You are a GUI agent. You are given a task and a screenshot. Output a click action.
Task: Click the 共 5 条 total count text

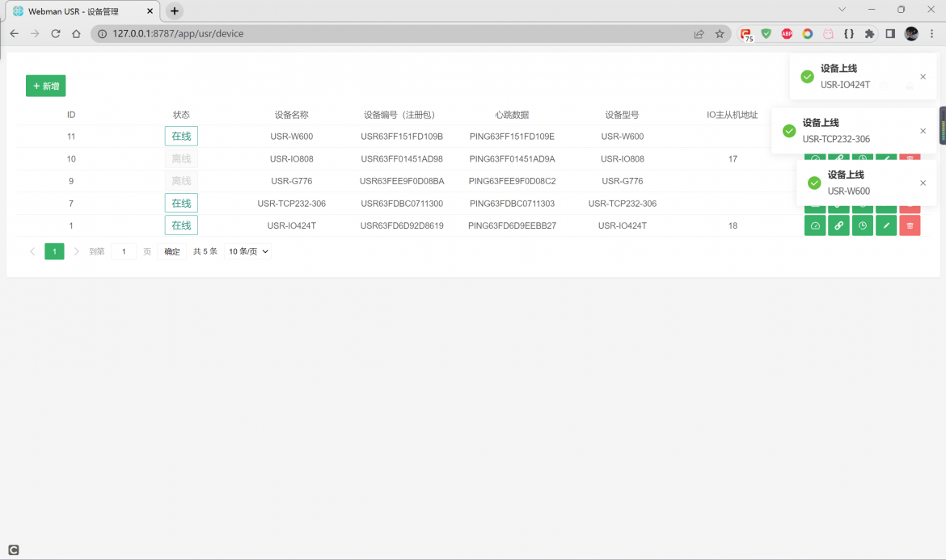pyautogui.click(x=205, y=251)
